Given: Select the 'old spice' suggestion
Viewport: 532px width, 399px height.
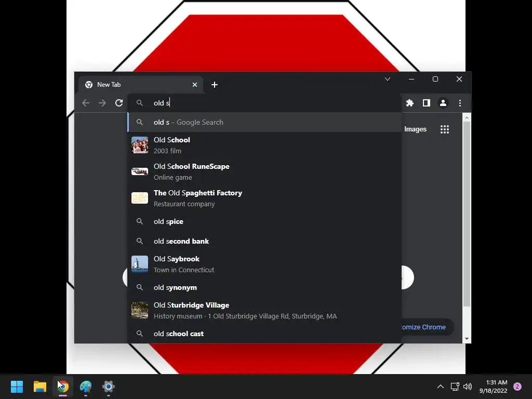Looking at the screenshot, I should tap(264, 221).
